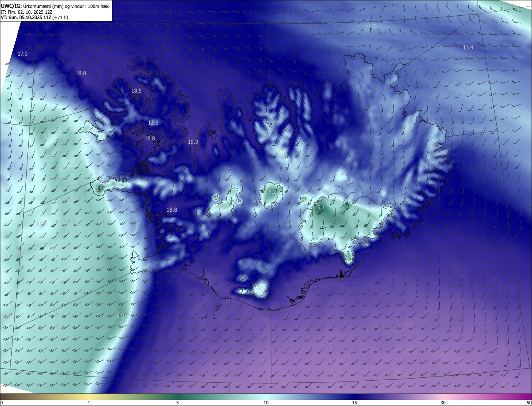The width and height of the screenshot is (532, 406).
Task: Click the colorbar tick label 10
Action: pos(266,403)
